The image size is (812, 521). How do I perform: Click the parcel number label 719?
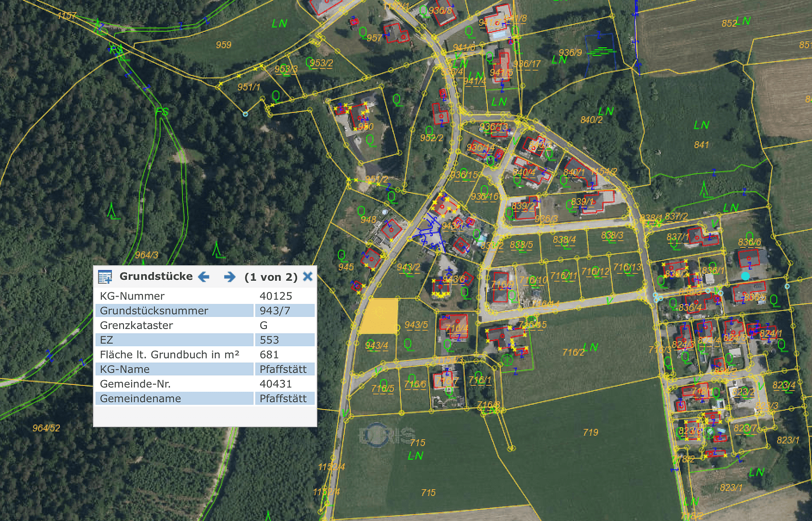coord(591,433)
